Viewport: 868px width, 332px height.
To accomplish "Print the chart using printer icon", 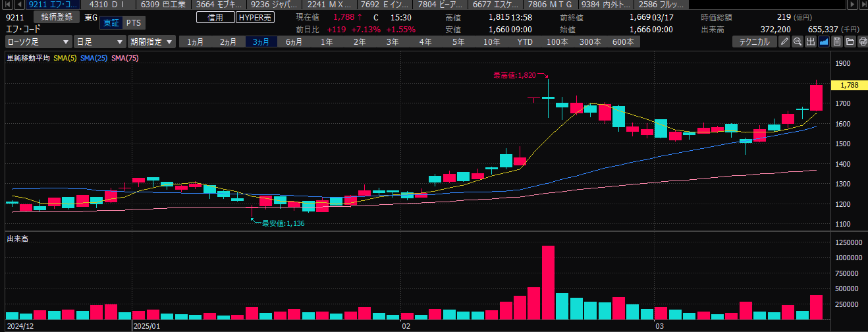I will point(862,42).
